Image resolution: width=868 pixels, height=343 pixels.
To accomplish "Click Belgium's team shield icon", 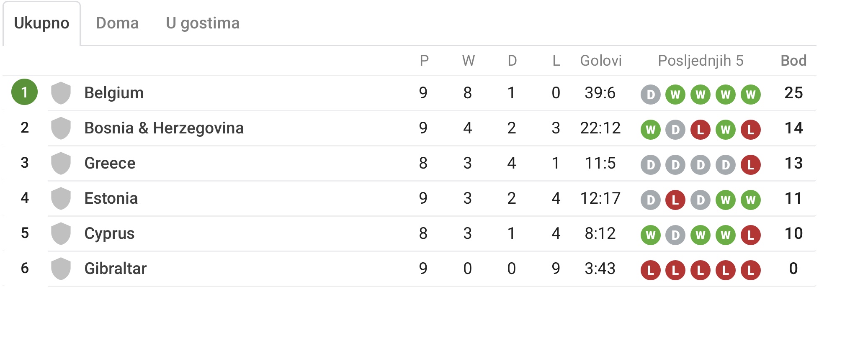I will coord(61,93).
